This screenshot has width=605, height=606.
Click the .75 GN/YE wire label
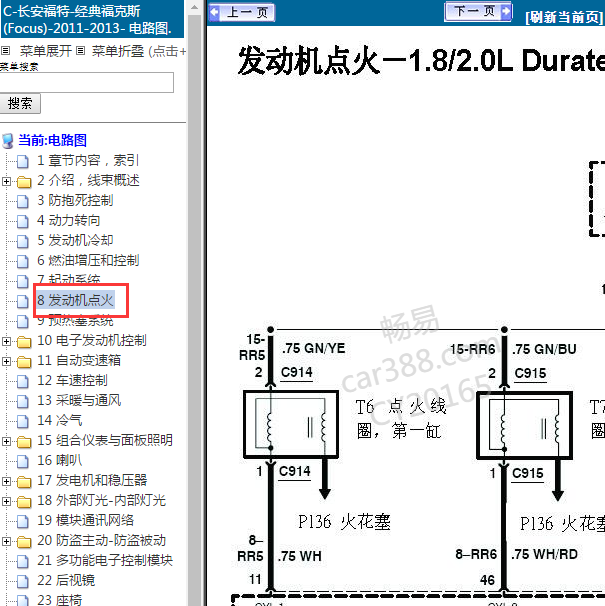coord(314,348)
